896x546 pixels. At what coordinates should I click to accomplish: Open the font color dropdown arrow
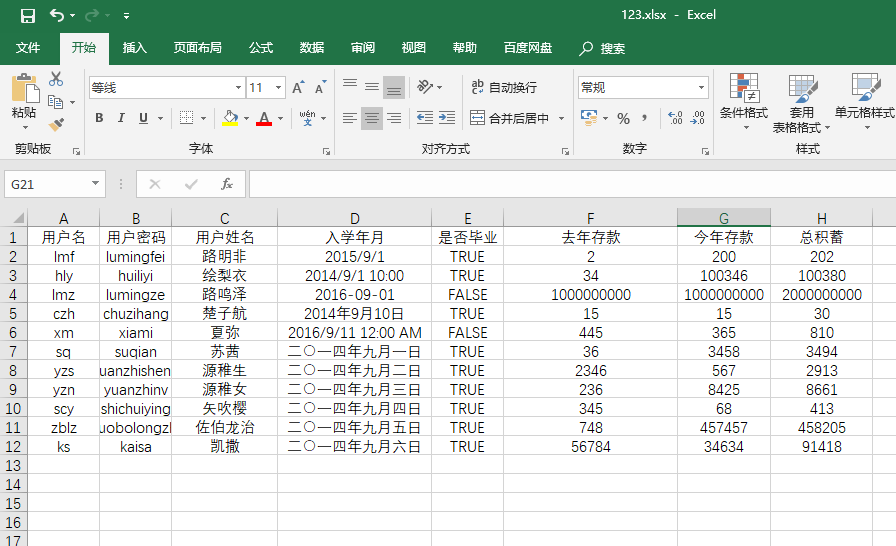(x=281, y=118)
